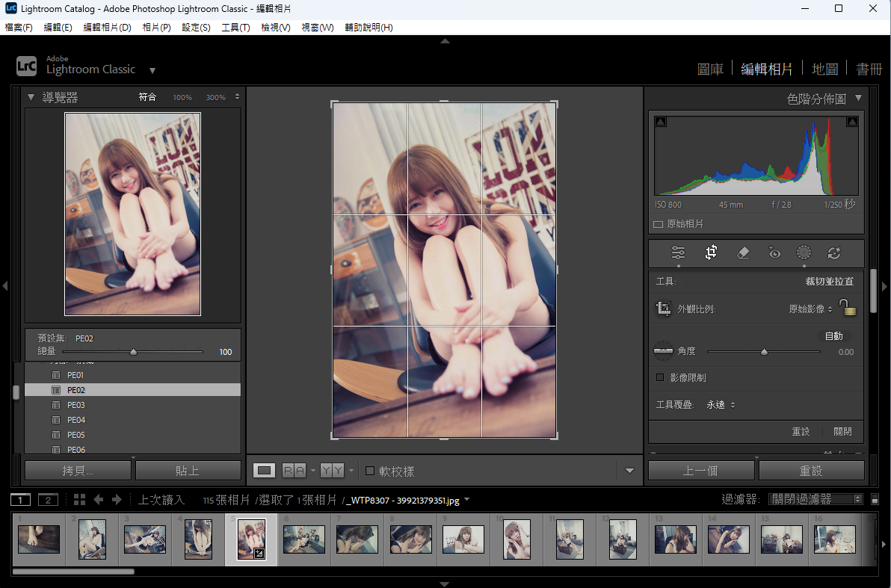The height and width of the screenshot is (588, 891).
Task: Toggle the aspect ratio padlock
Action: pos(846,308)
